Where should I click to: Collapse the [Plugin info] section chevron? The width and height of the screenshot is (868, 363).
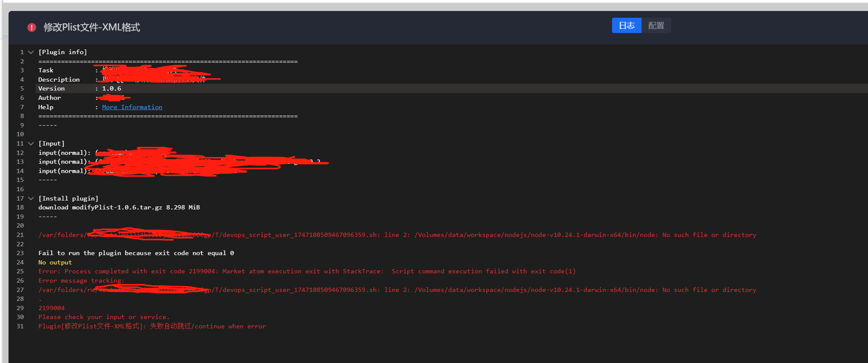31,52
